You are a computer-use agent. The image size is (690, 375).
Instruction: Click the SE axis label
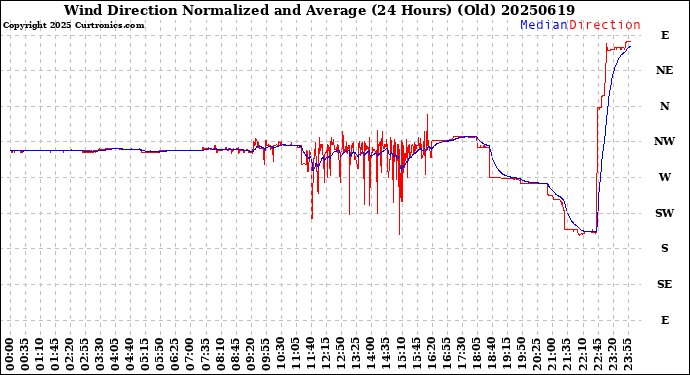pos(664,284)
